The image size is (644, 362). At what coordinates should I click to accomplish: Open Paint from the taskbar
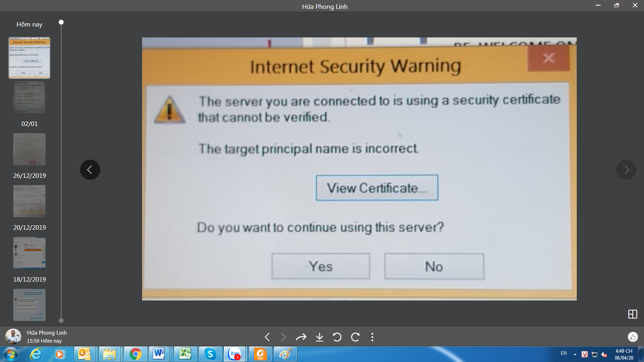click(x=285, y=354)
